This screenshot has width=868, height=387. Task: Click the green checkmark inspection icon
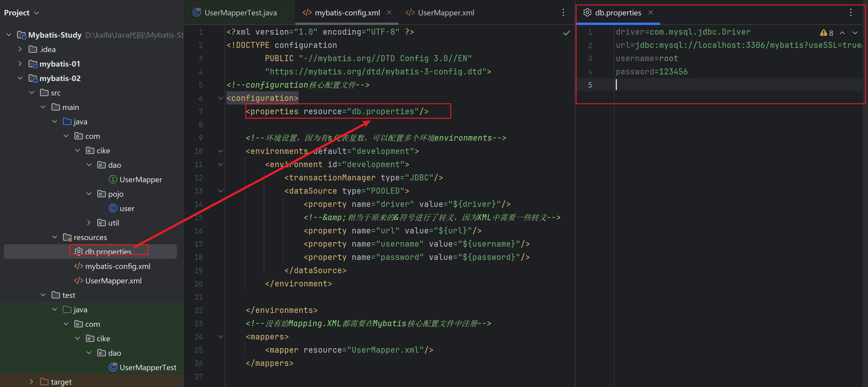(x=566, y=33)
